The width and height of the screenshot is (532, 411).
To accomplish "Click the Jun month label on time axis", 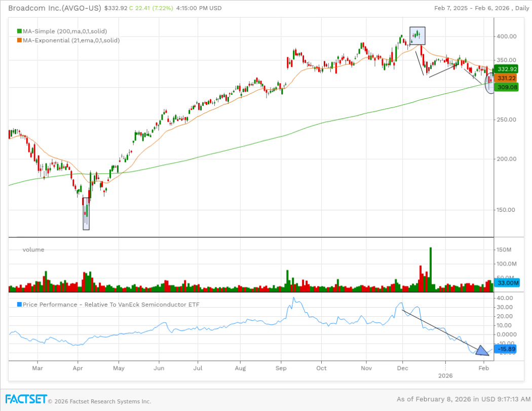I will 159,368.
